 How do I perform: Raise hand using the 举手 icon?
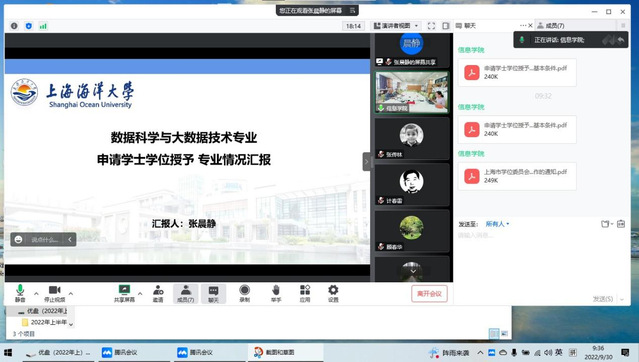tap(276, 293)
